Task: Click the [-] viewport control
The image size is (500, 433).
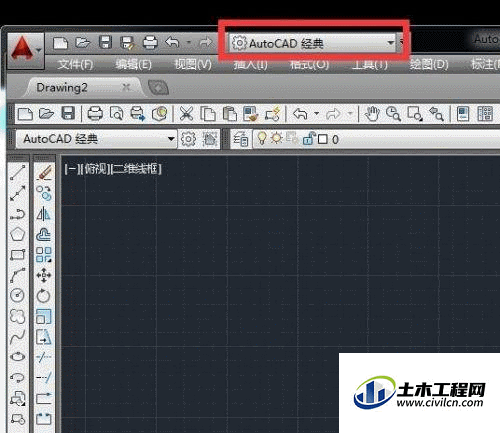Action: click(x=71, y=169)
